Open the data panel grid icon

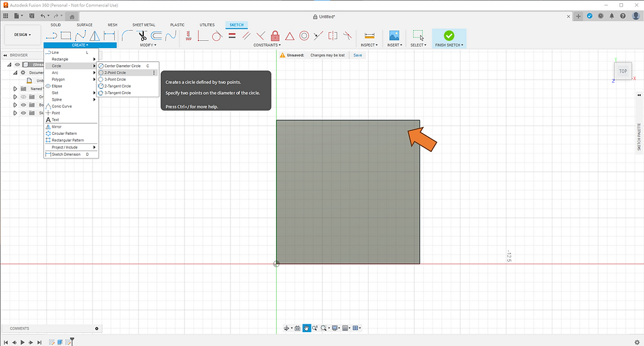point(6,16)
